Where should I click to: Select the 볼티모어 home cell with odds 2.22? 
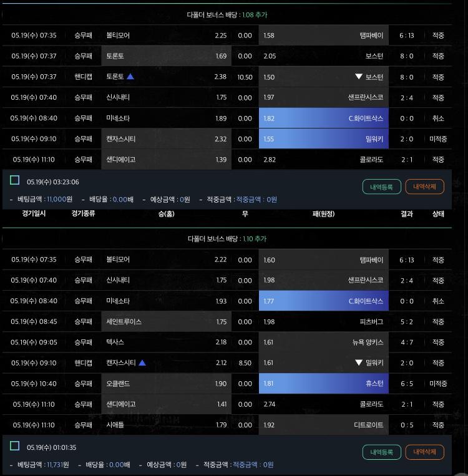click(167, 260)
